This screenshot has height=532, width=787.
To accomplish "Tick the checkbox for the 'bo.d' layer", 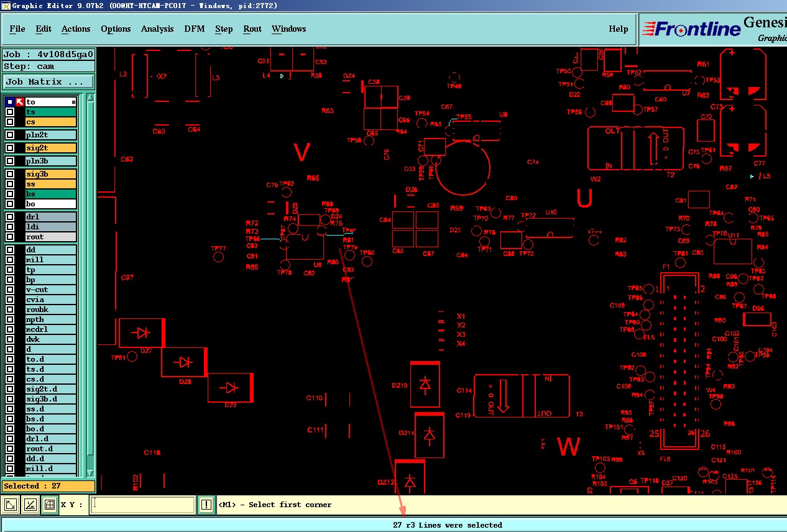I will point(10,429).
